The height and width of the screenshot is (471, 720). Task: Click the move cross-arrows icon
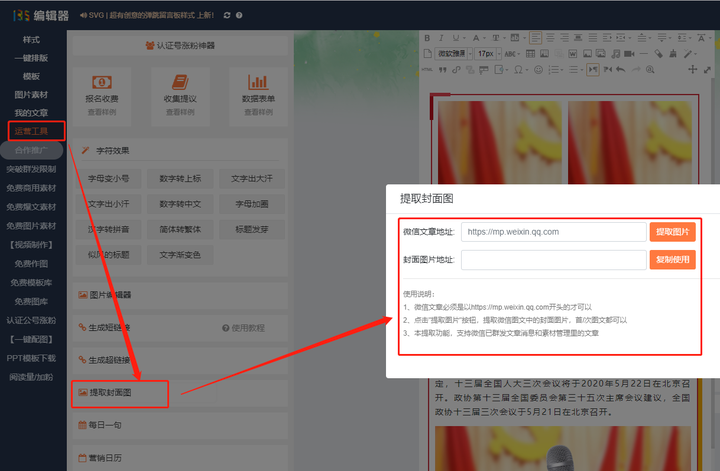tap(692, 70)
